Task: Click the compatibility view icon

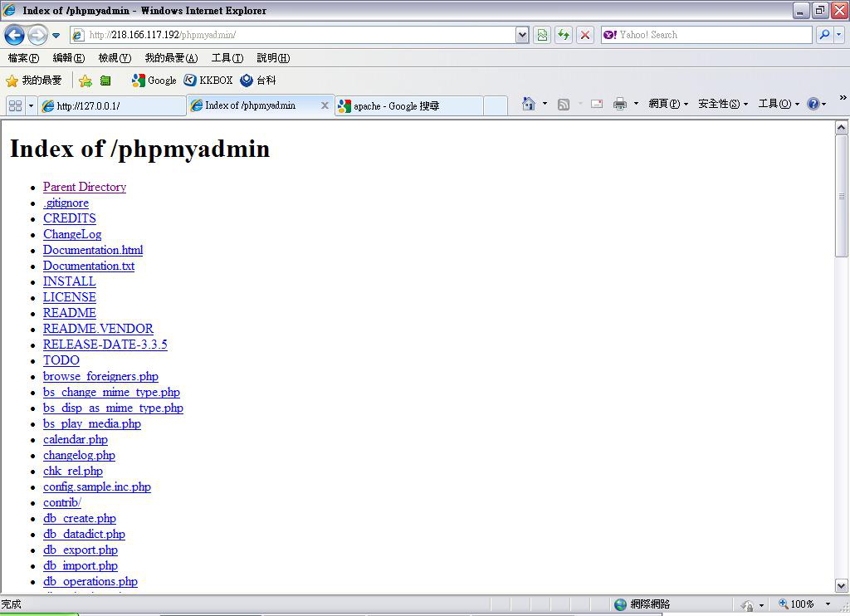Action: click(x=542, y=35)
